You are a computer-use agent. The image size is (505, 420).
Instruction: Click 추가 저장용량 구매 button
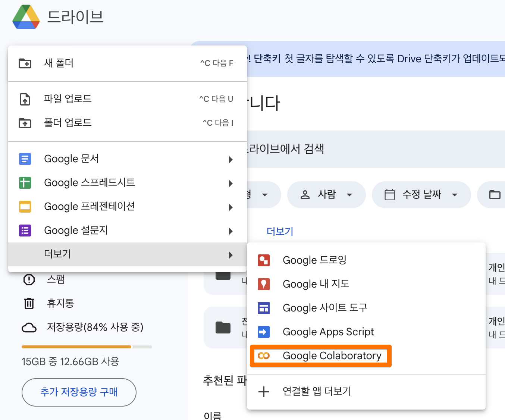(x=79, y=392)
